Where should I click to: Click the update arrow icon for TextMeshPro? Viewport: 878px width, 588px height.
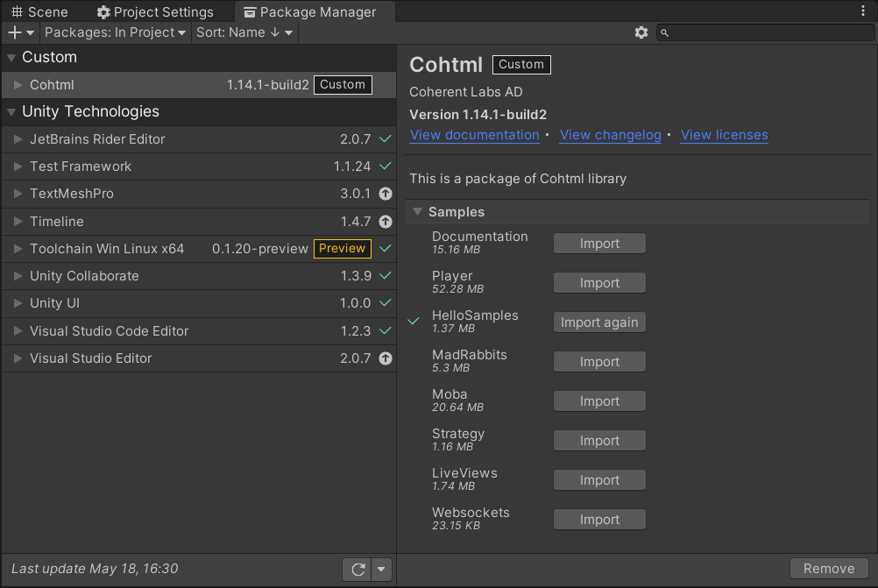pos(386,194)
